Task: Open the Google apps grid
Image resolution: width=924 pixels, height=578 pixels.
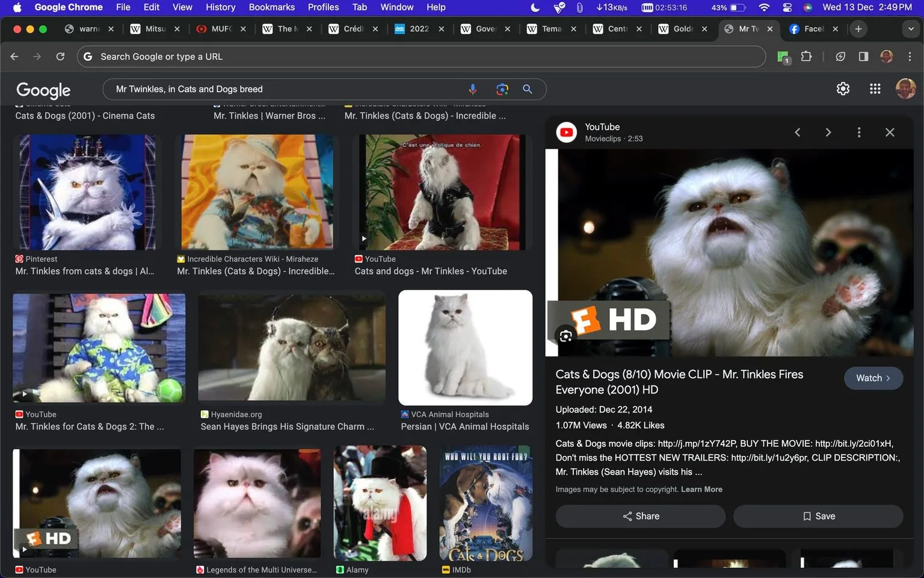Action: pyautogui.click(x=875, y=89)
